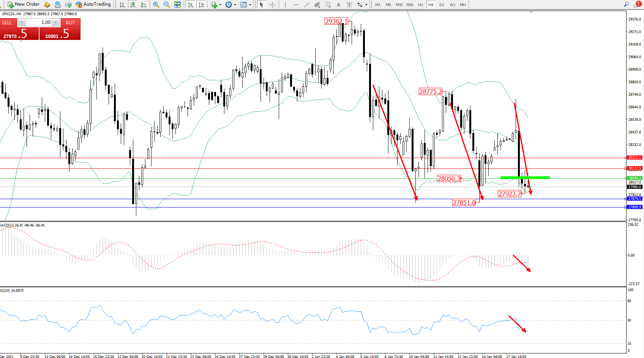Zoom in on the chart
The height and width of the screenshot is (358, 644).
[x=156, y=5]
